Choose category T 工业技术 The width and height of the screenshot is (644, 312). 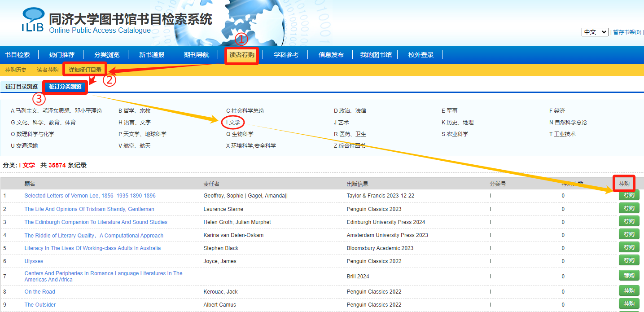[562, 134]
